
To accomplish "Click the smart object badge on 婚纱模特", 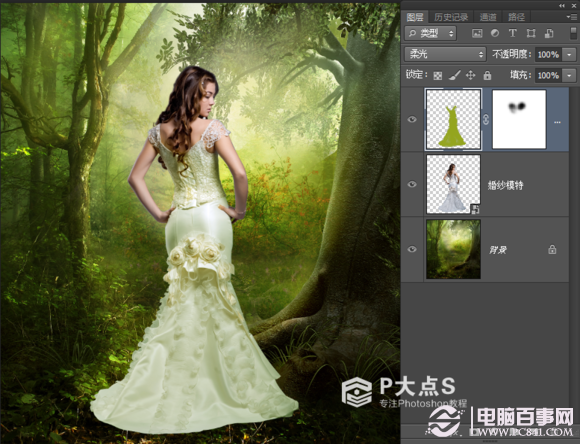I will (475, 209).
